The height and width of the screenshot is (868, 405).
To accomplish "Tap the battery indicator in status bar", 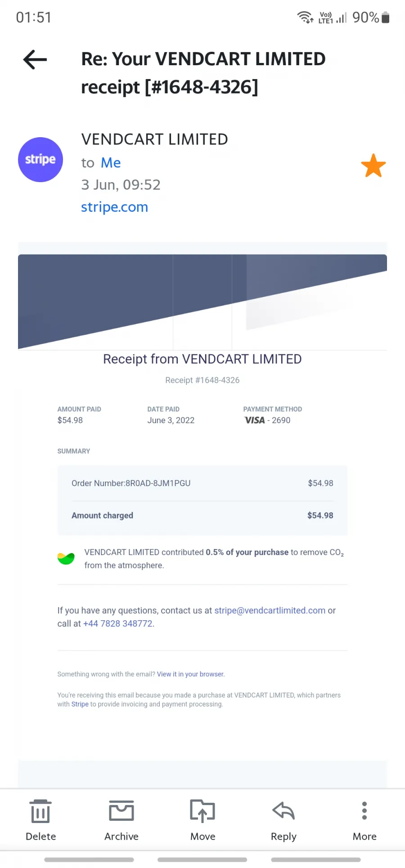I will [x=385, y=18].
